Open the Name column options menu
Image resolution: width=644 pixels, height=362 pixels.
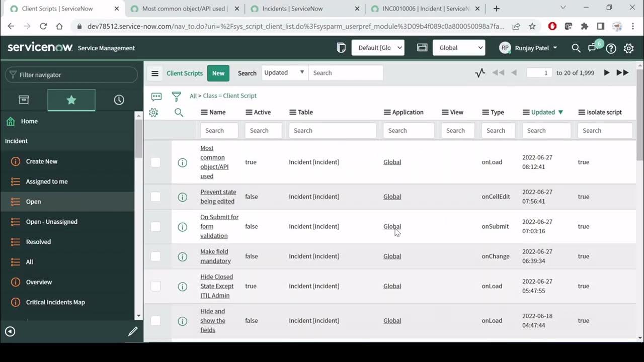204,112
